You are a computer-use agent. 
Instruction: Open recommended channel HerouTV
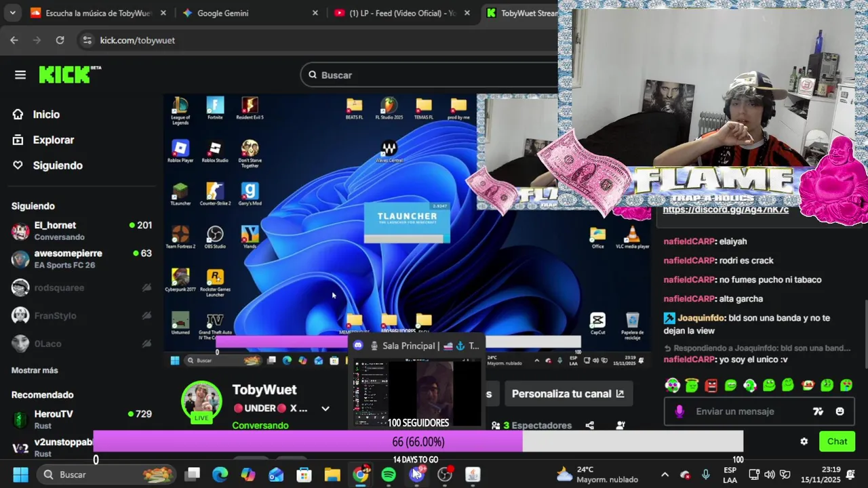(81, 419)
